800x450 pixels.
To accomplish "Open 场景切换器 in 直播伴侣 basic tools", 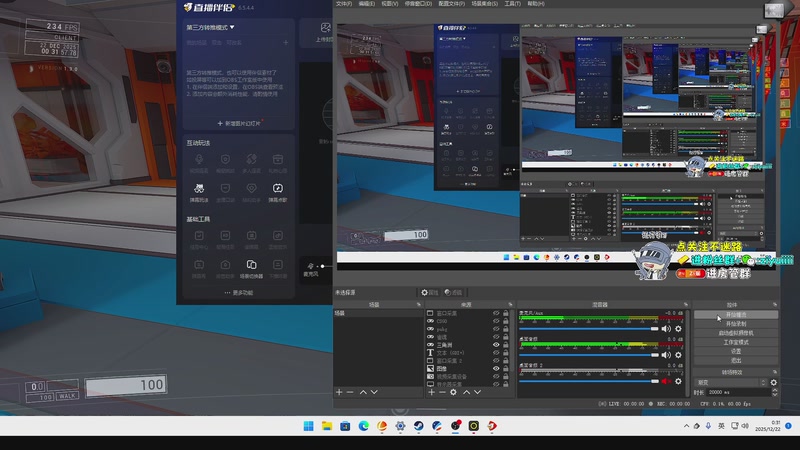I will pyautogui.click(x=252, y=269).
